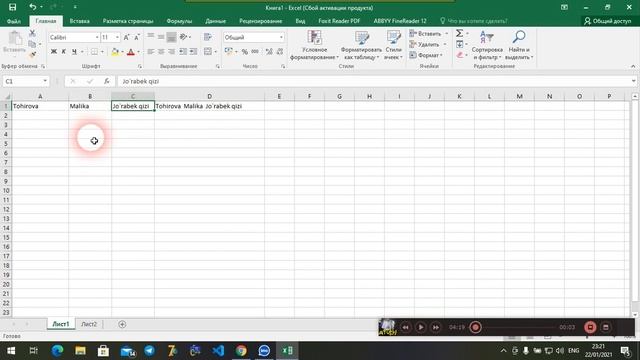
Task: Click the Paste clipboard icon
Action: point(15,38)
